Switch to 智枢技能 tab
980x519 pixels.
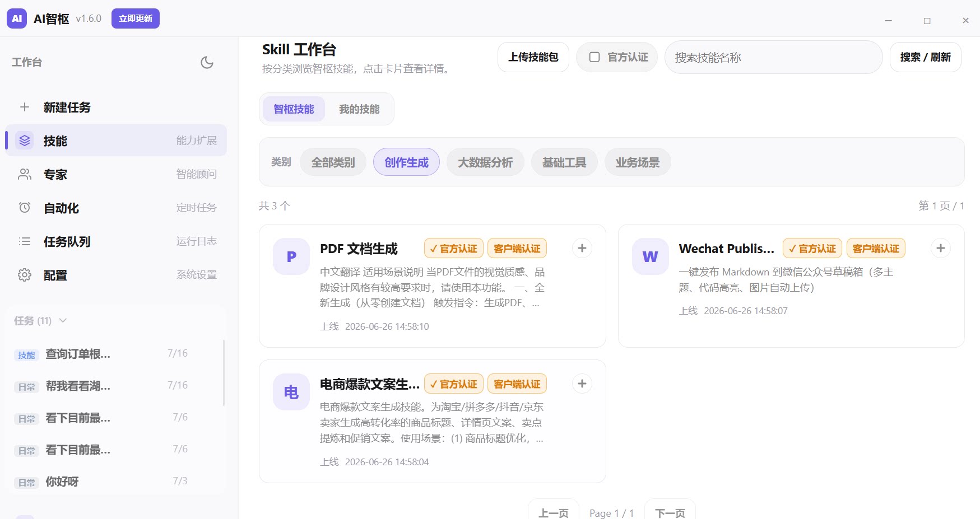coord(294,109)
